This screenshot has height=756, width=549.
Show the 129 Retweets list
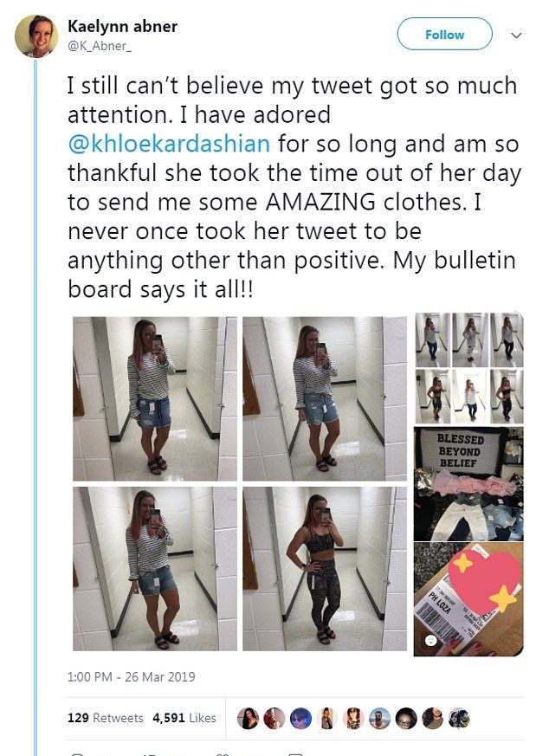coord(106,717)
